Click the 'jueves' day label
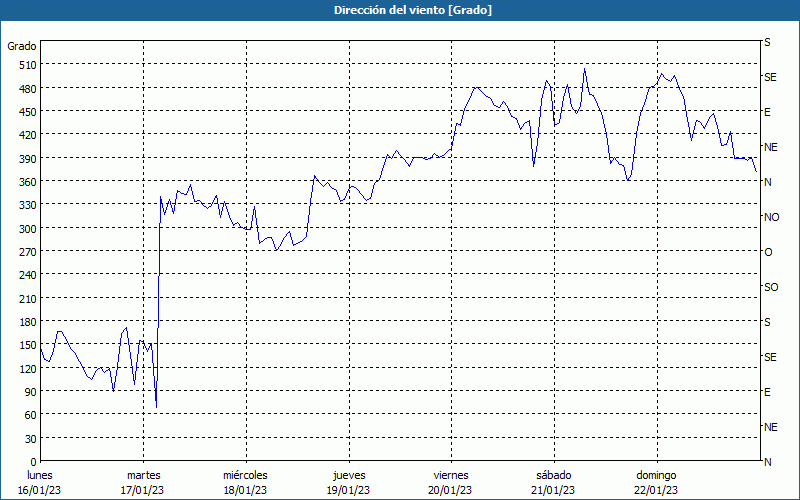Viewport: 800px width, 500px height. pyautogui.click(x=349, y=476)
